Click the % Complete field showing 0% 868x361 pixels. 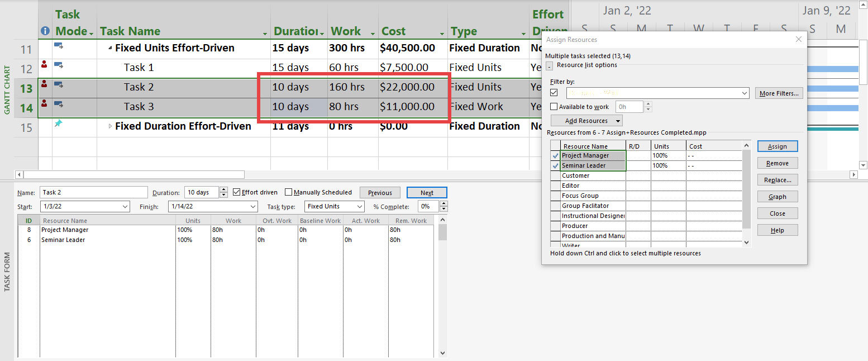(429, 207)
